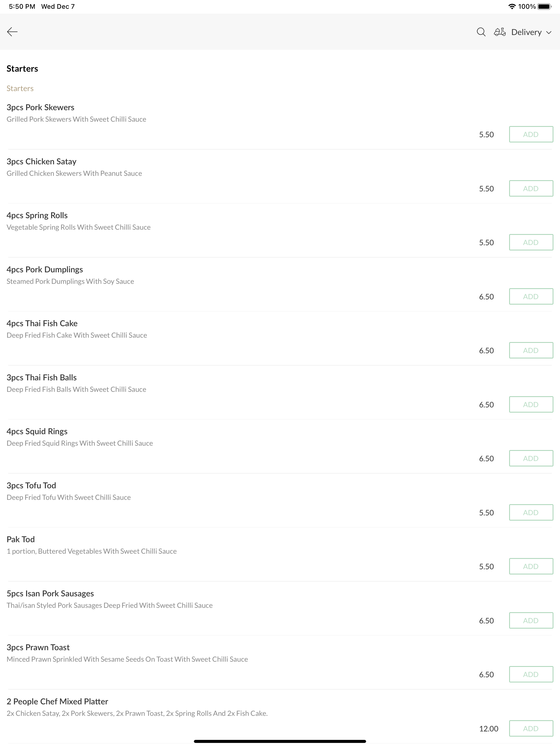Open the menu search icon
This screenshot has width=560, height=747.
coord(481,32)
